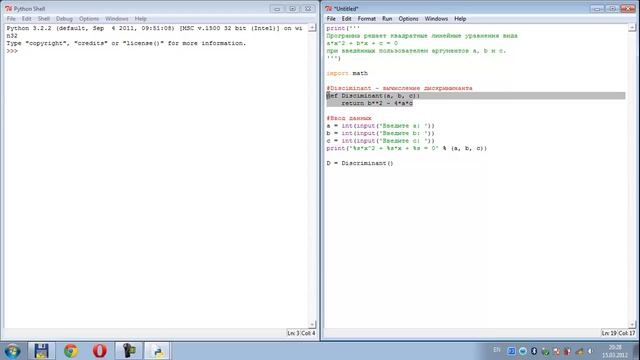This screenshot has width=640, height=360.
Task: Open the Edit menu in the Untitled editor
Action: (x=347, y=19)
